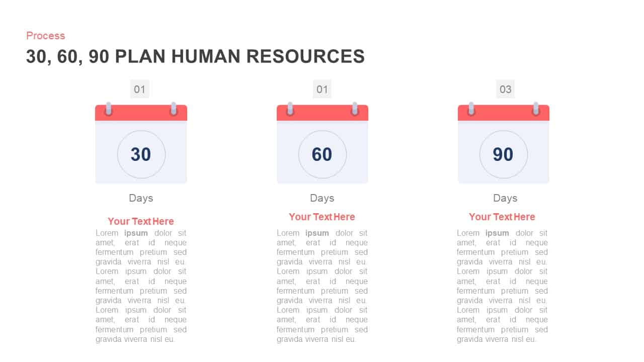The height and width of the screenshot is (362, 644).
Task: Click the 03 badge above the 90-day calendar
Action: coord(505,89)
